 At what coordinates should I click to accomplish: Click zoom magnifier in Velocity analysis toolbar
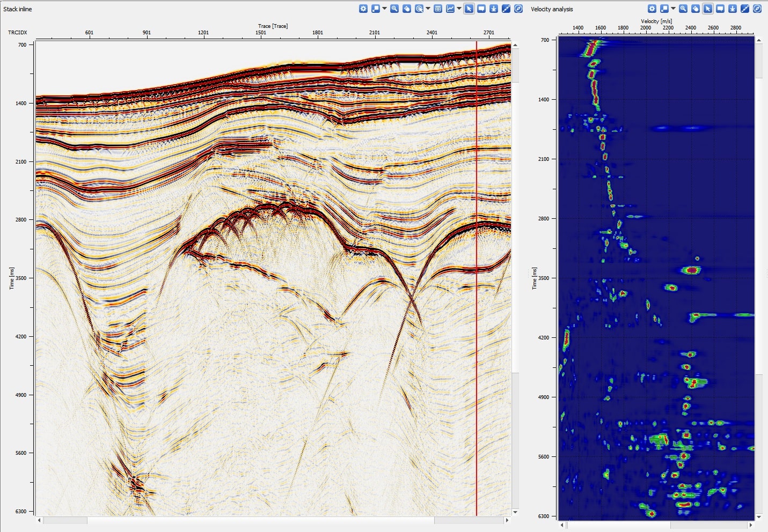(683, 9)
